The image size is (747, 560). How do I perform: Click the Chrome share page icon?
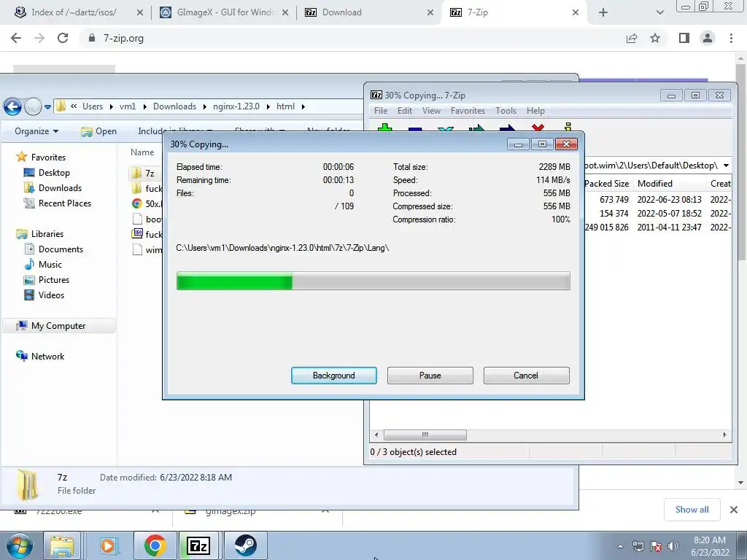coord(632,38)
